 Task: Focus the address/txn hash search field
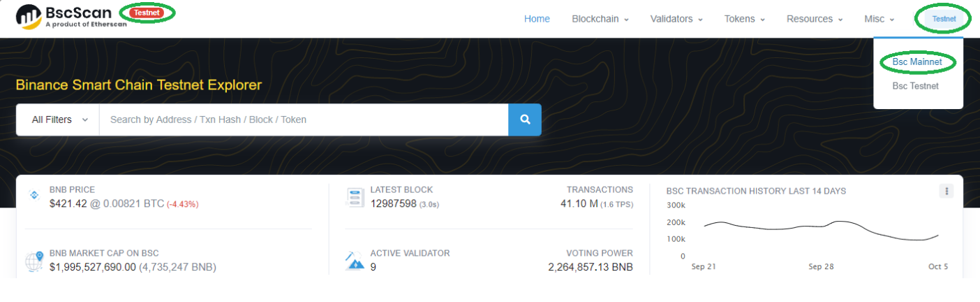tap(304, 120)
